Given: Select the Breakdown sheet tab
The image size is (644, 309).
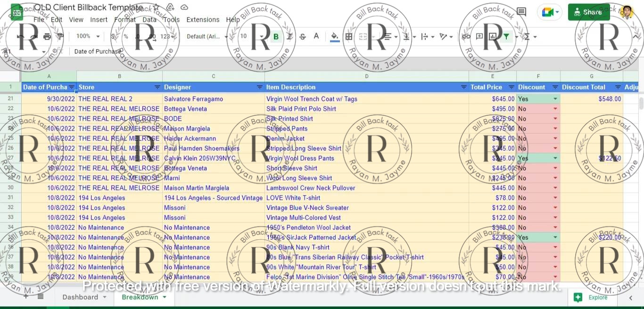Looking at the screenshot, I should click(144, 297).
